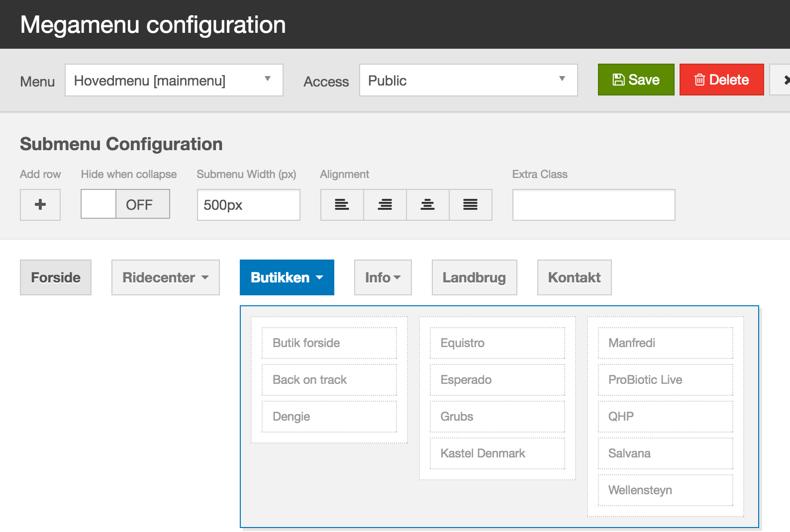
Task: Select the Landbrug menu item
Action: tap(474, 277)
